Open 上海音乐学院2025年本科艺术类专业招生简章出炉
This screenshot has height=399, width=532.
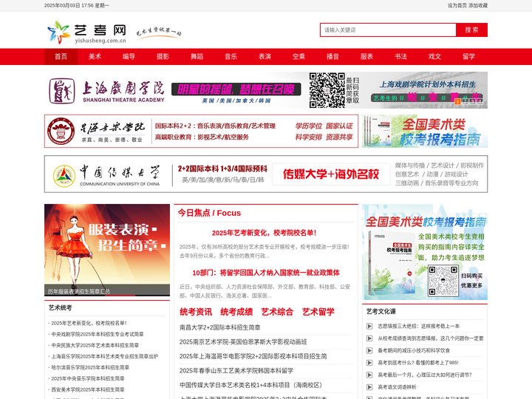[x=104, y=357]
